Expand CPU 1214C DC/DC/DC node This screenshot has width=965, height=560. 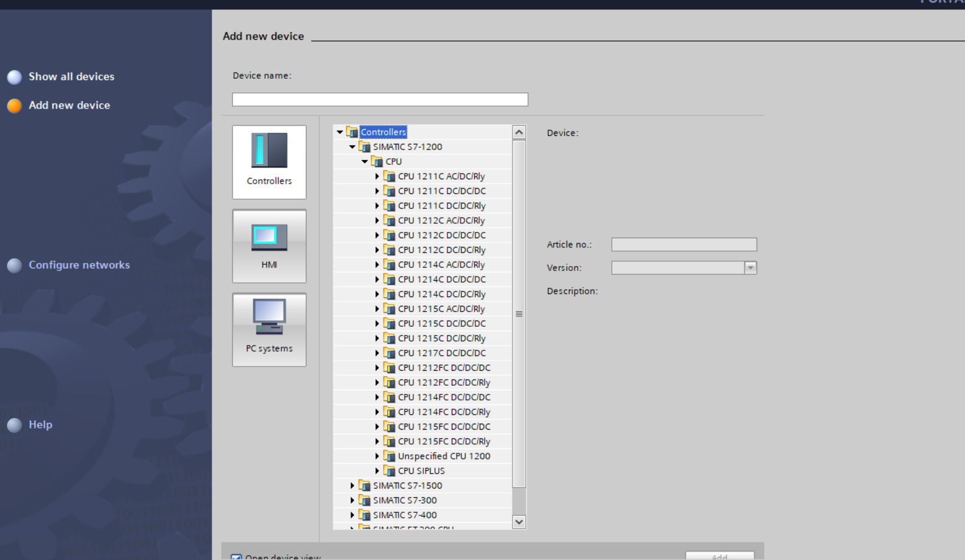point(377,280)
